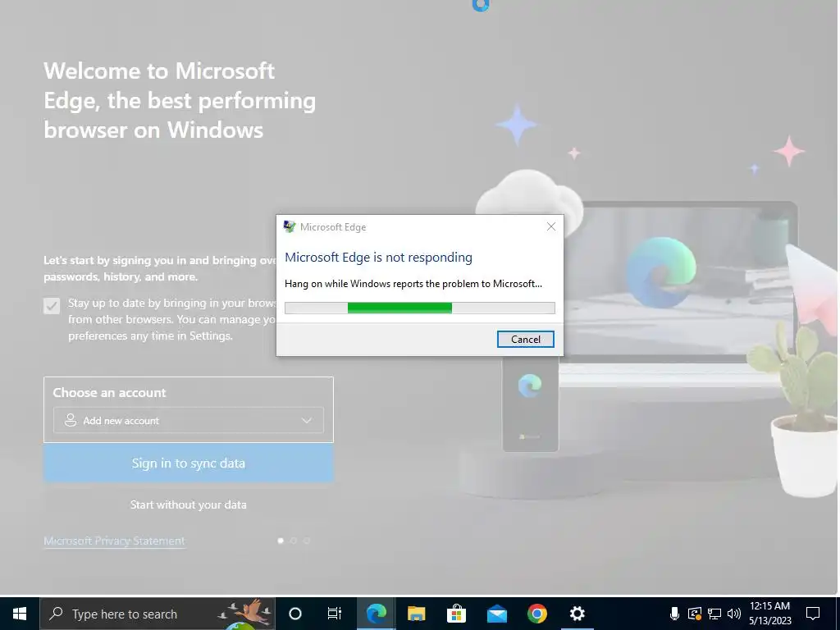Click the bird illustration in the search box

(246, 613)
